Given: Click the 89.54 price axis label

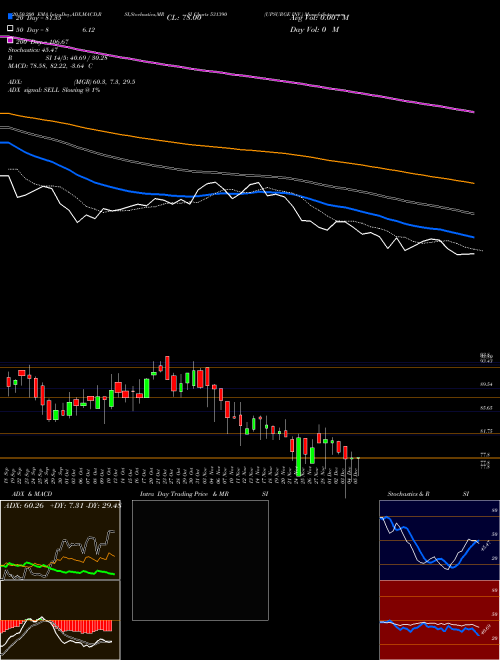Looking at the screenshot, I should (x=486, y=384).
